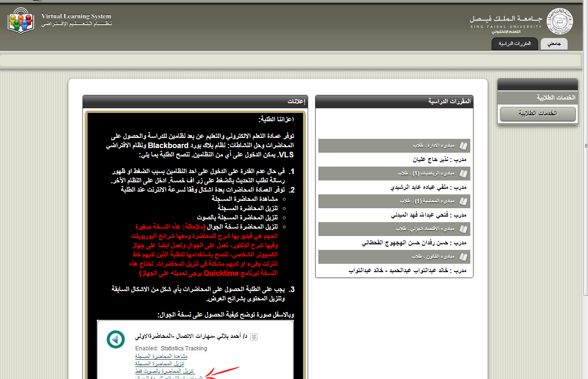Click the bullet تنزيل المحاضرة المسجلة بالصوت
Viewport: 588px width, 379px height.
(x=237, y=217)
